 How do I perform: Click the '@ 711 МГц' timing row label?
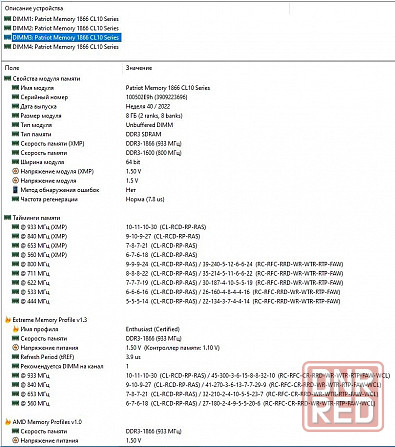[35, 273]
